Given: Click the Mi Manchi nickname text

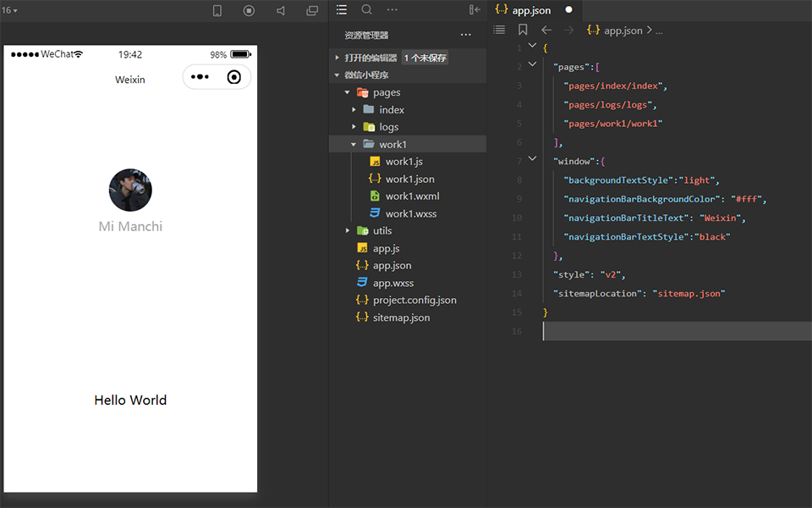Looking at the screenshot, I should 130,227.
